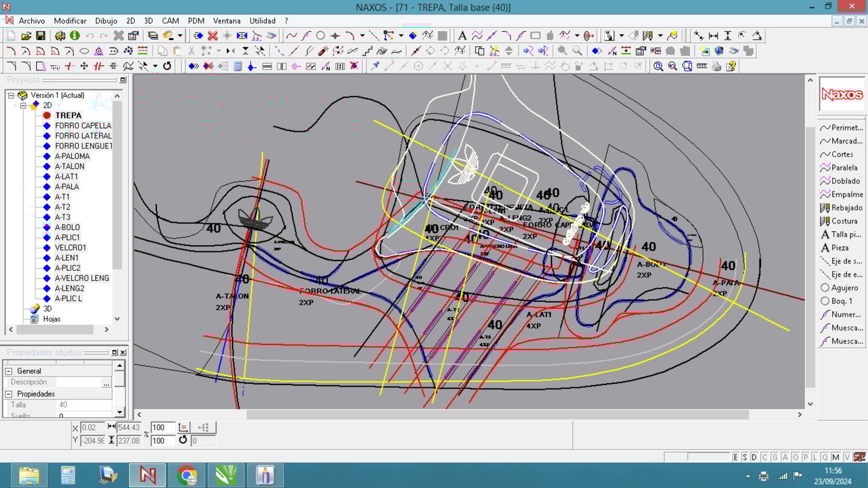Select the four-arrow move tool
Image resolution: width=868 pixels, height=488 pixels.
point(84,66)
